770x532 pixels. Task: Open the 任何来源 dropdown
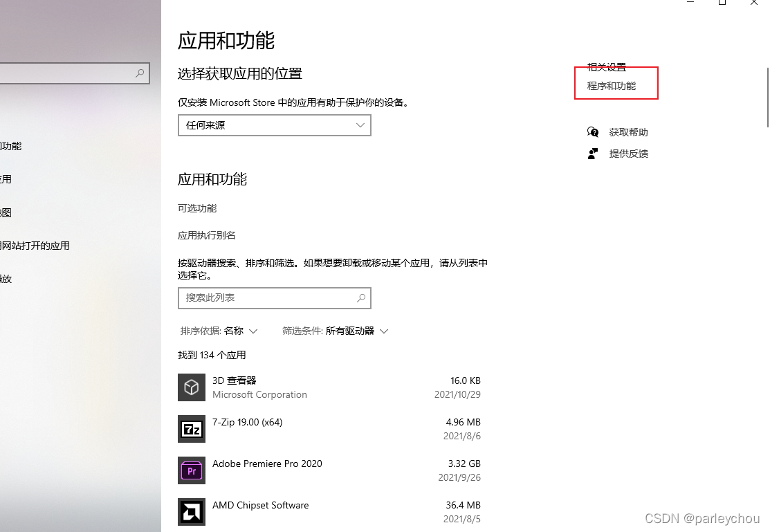(275, 125)
